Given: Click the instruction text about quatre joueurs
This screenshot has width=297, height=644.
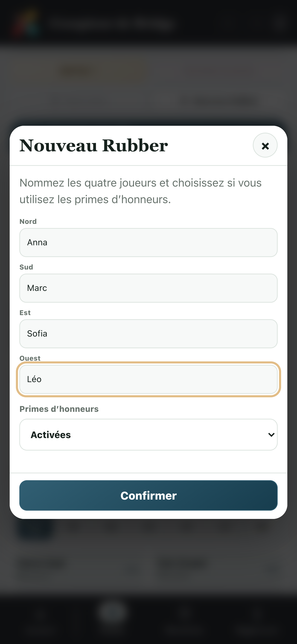Looking at the screenshot, I should pos(140,191).
